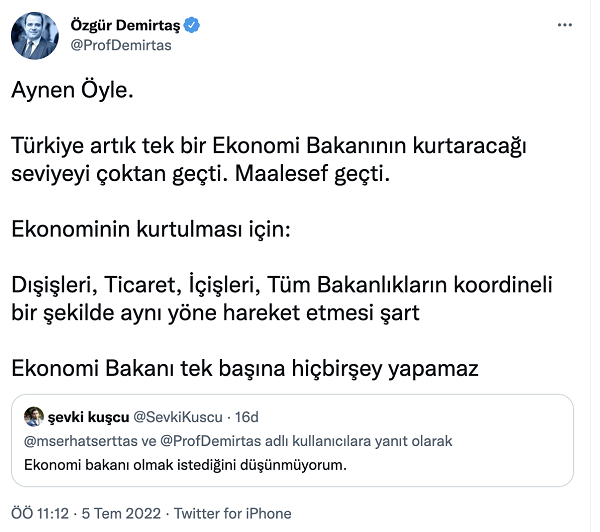Open the three-dot more options menu

(564, 25)
